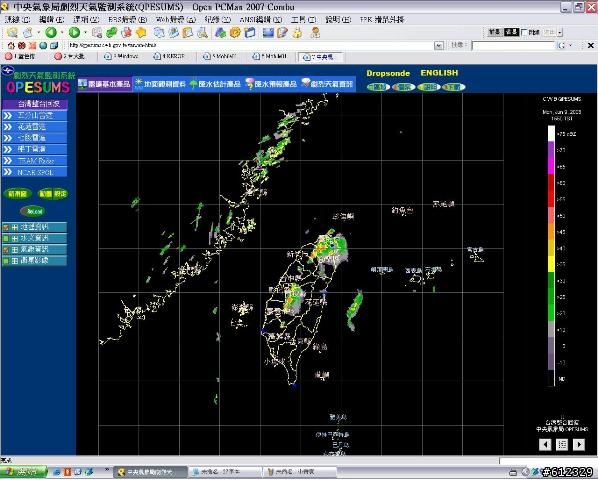The height and width of the screenshot is (480, 598).
Task: Click the green back arrow toolbar icon
Action: click(51, 33)
